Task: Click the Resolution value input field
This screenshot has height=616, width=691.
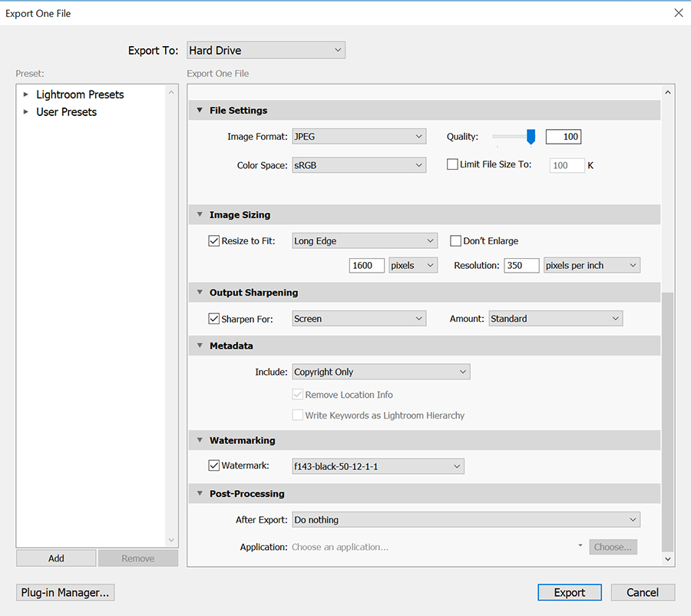Action: (x=521, y=266)
